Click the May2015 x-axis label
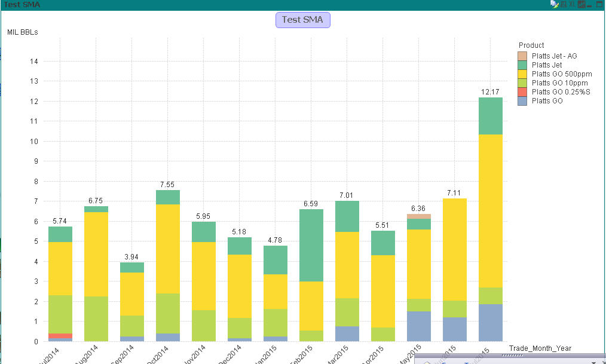Screen dimensions: 606x364 (x=409, y=354)
